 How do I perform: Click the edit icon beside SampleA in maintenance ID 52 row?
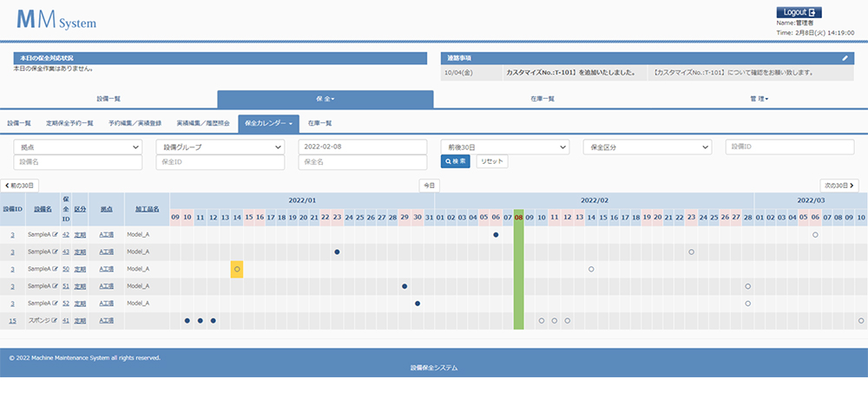[x=55, y=304]
